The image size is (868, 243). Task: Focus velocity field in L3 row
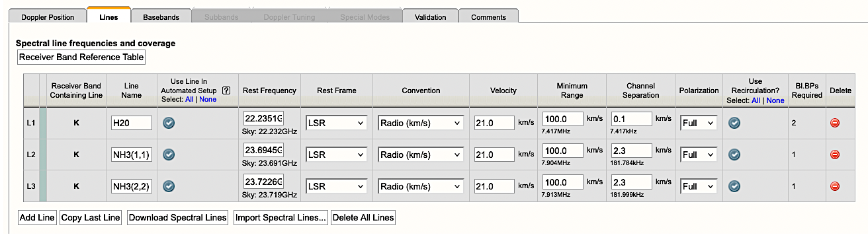[494, 186]
